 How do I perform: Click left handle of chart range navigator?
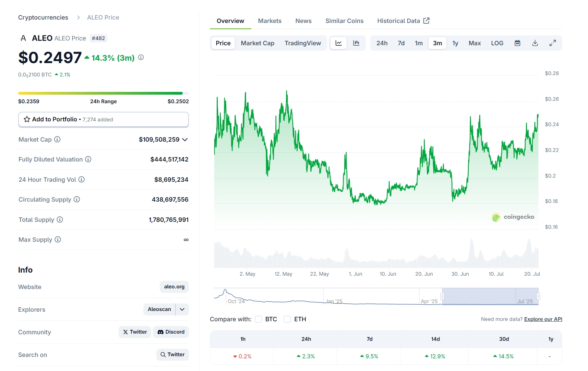point(442,296)
